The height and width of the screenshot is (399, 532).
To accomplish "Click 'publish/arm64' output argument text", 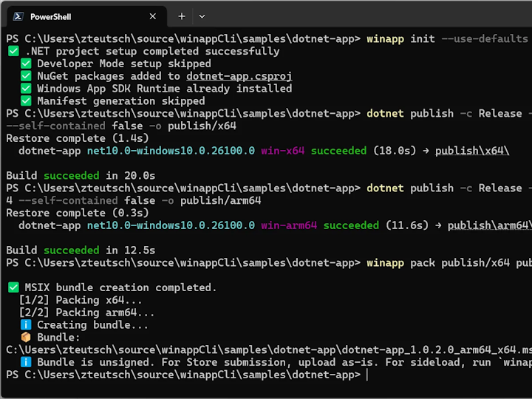I will click(x=220, y=200).
